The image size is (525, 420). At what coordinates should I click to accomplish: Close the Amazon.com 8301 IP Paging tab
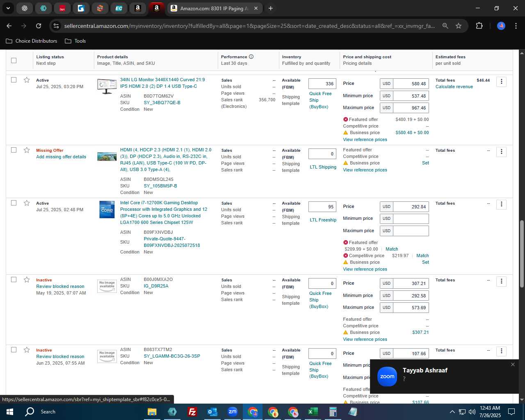[x=256, y=8]
